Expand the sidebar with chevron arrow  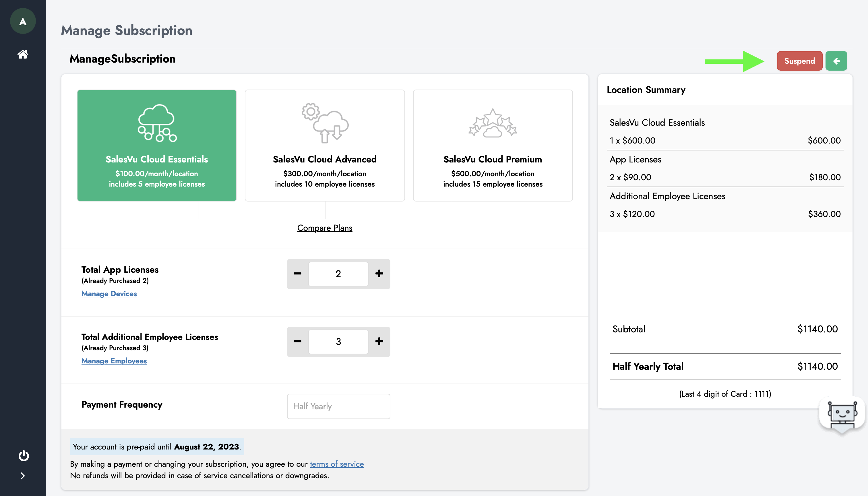(x=23, y=476)
